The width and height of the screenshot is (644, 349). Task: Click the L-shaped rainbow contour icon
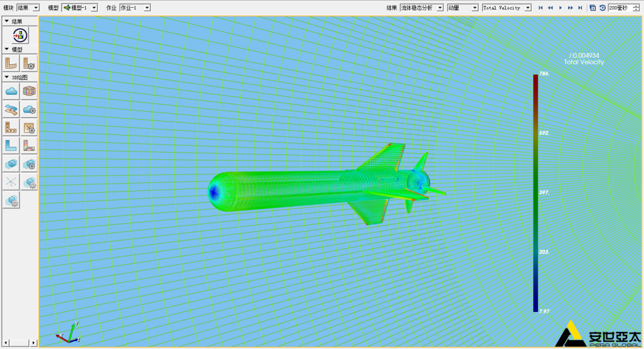(29, 146)
